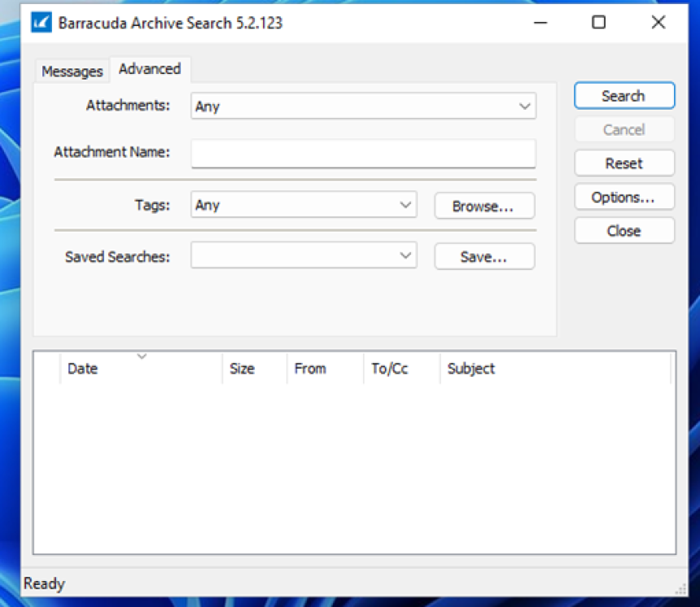Click the Ready status bar text

(x=44, y=583)
